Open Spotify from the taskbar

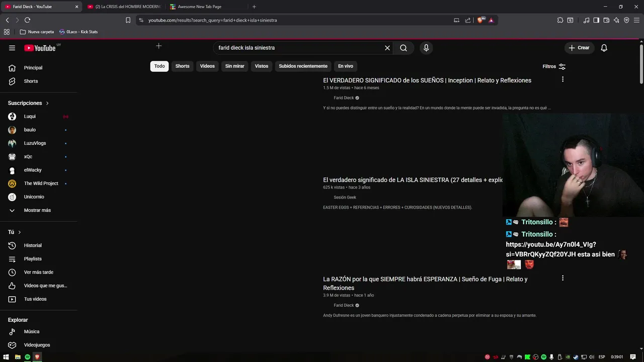point(27,357)
